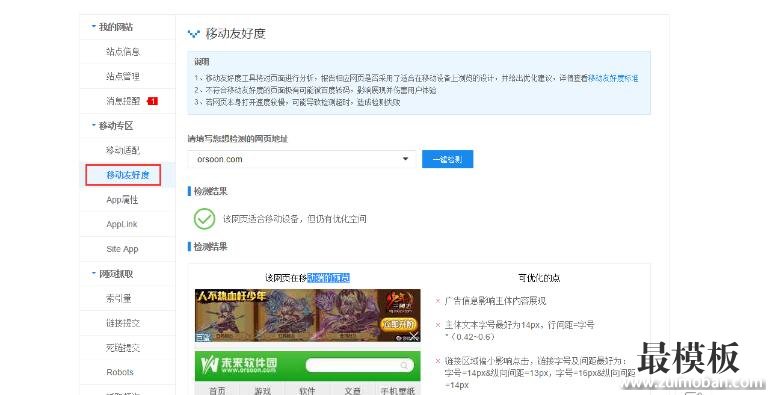
Task: Open Robots in the sidebar
Action: 119,372
